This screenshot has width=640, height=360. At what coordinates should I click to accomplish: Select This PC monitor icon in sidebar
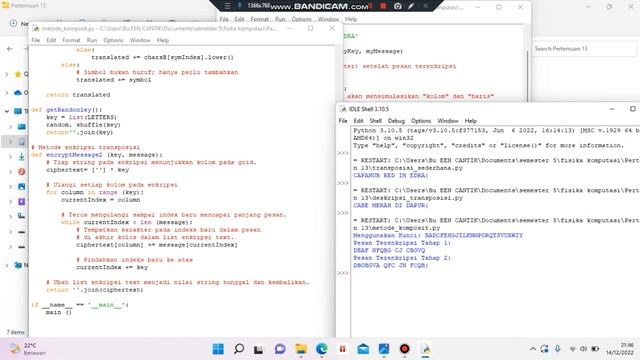[x=18, y=111]
